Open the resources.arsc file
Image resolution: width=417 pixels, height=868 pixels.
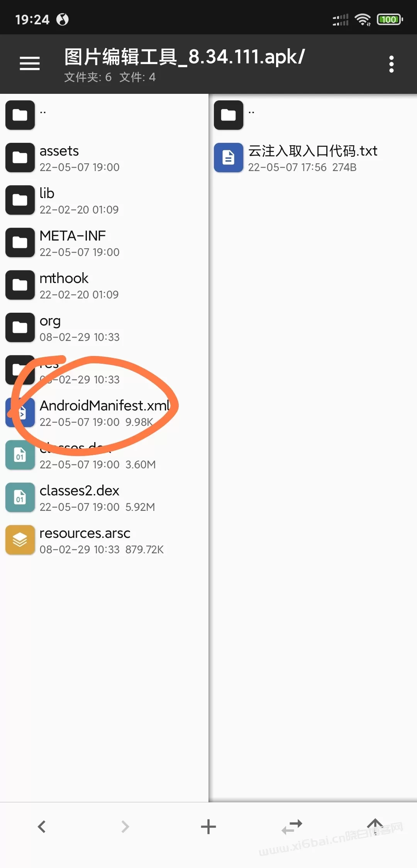(104, 540)
